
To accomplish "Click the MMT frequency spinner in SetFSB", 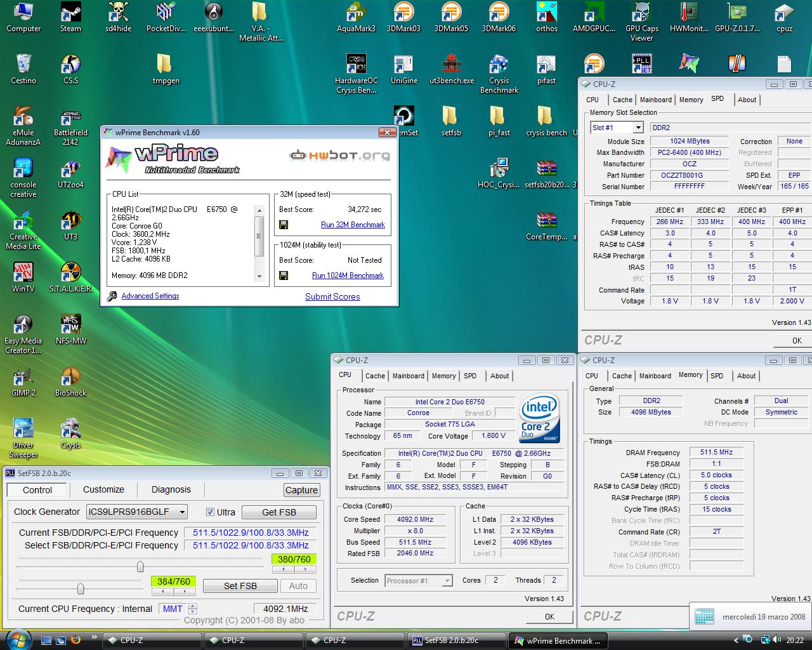I will point(193,609).
